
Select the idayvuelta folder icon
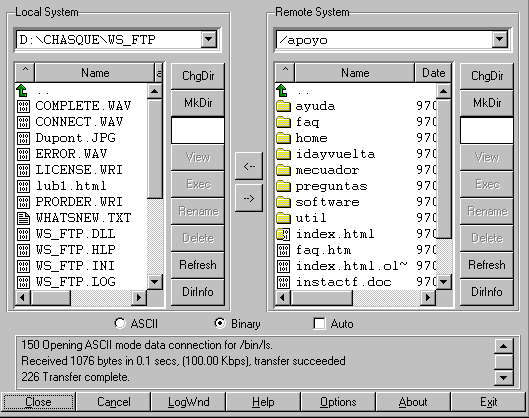(283, 154)
